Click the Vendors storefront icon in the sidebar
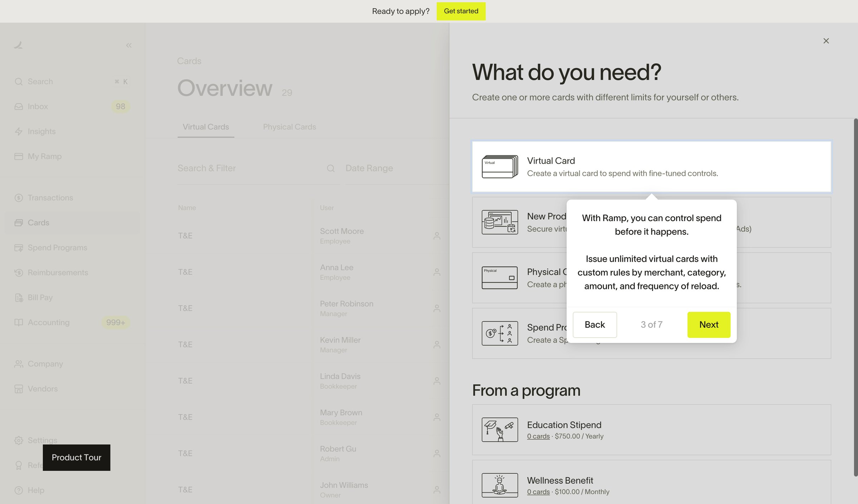 point(19,389)
